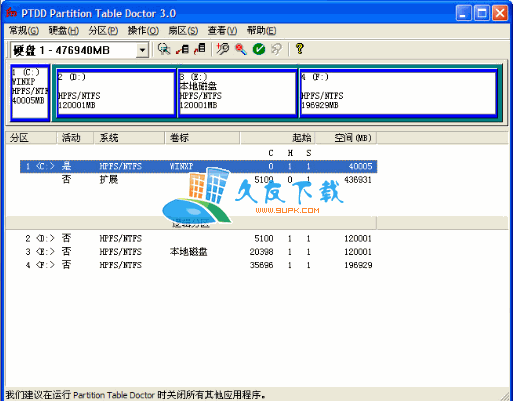Click the 空间 (MB) column header
The image size is (513, 401).
346,138
